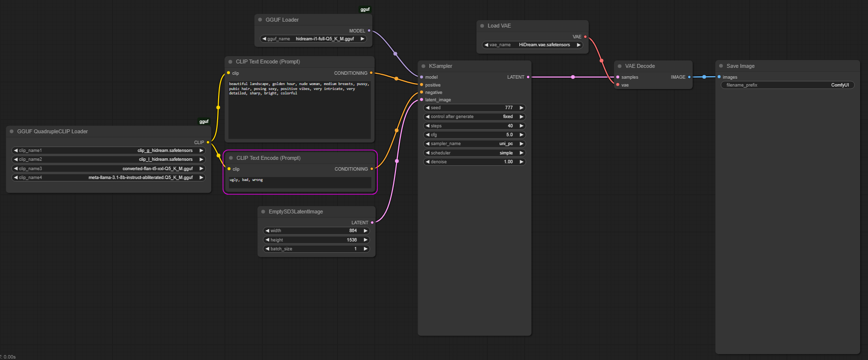Toggle collapse of the VAE Decode node
The width and height of the screenshot is (868, 360).
(x=619, y=66)
